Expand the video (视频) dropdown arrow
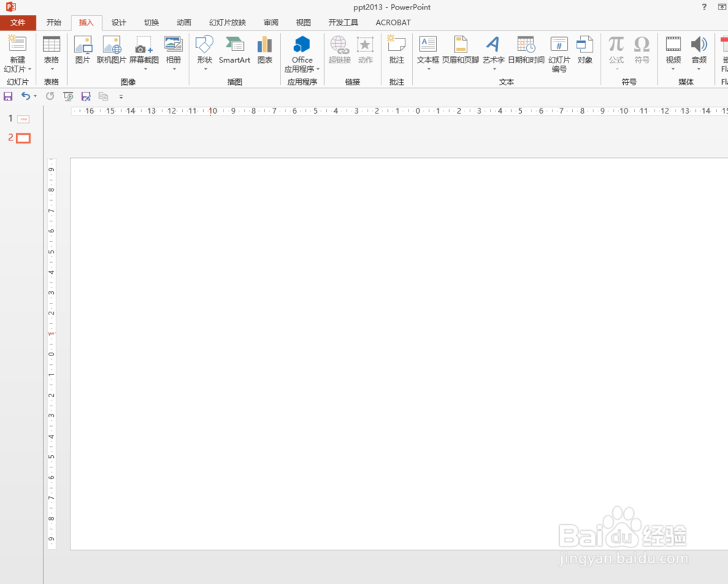This screenshot has height=584, width=728. 673,69
